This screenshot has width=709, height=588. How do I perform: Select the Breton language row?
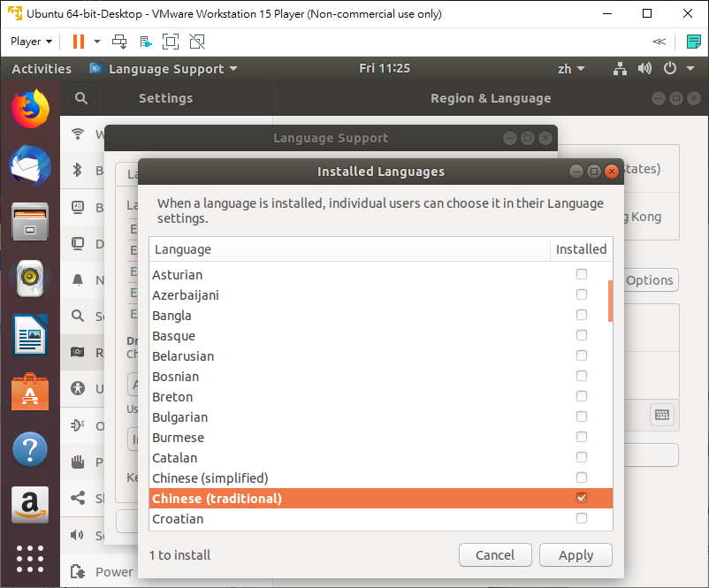[x=381, y=397]
